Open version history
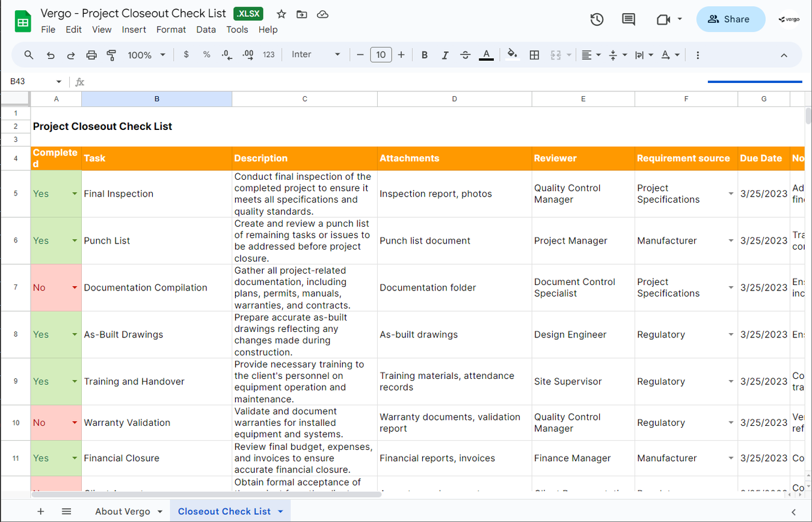 click(597, 19)
